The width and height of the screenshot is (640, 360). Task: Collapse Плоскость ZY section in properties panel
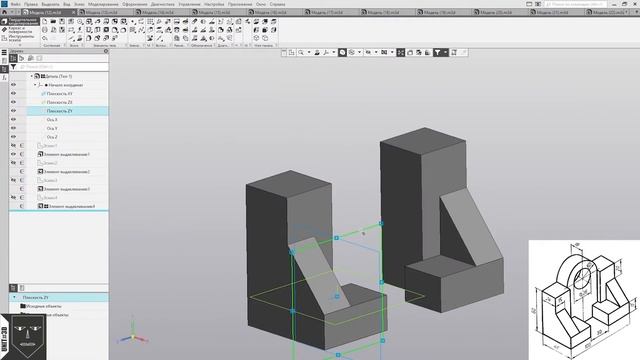pyautogui.click(x=14, y=298)
